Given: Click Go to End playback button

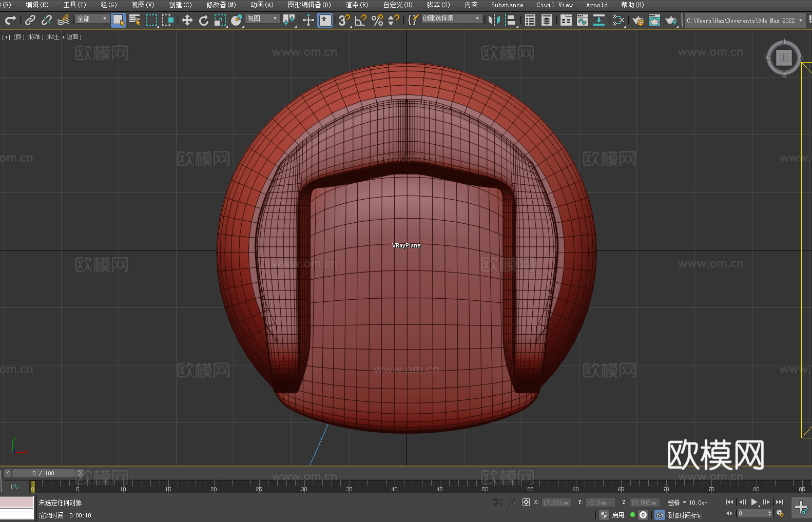Looking at the screenshot, I should click(x=780, y=502).
